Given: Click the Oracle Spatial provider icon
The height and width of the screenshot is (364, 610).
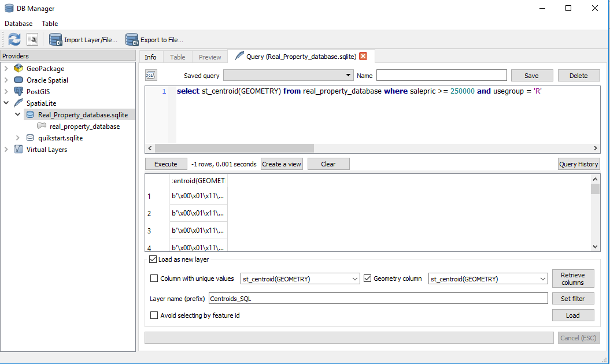Looking at the screenshot, I should [19, 80].
